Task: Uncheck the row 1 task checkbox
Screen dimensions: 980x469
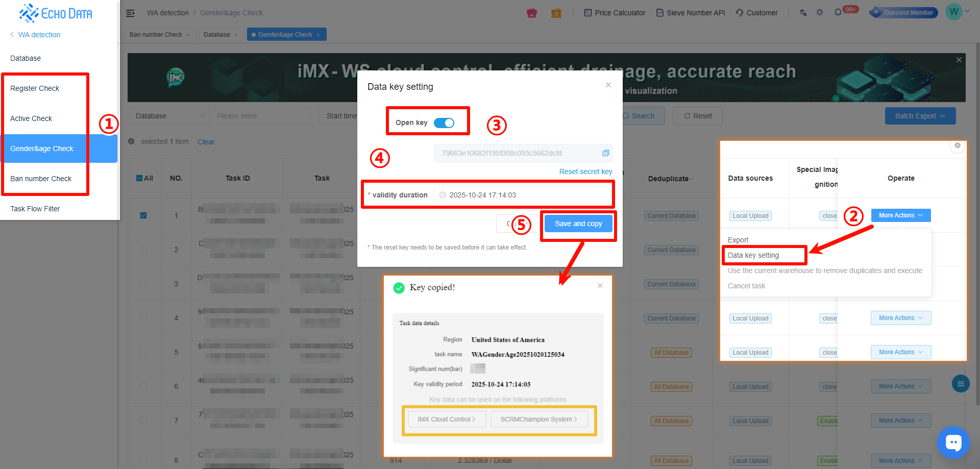Action: pos(143,215)
